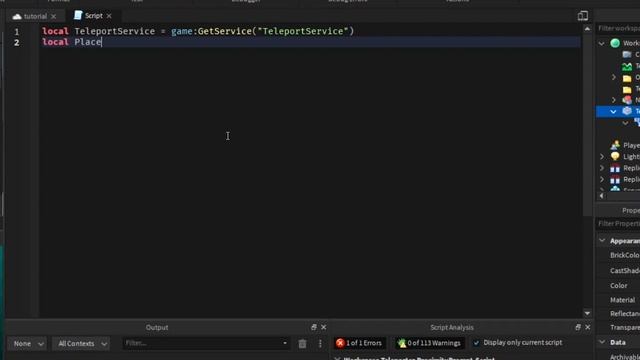This screenshot has width=640, height=360.
Task: Toggle the 0 of 113 Warnings filter
Action: (429, 343)
